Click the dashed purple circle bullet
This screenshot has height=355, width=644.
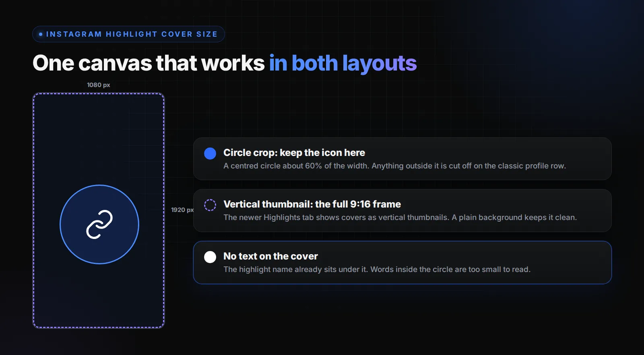210,205
